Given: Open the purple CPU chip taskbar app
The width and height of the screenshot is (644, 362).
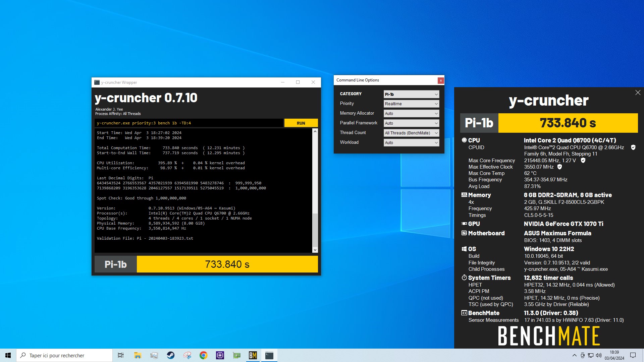Looking at the screenshot, I should coord(220,355).
